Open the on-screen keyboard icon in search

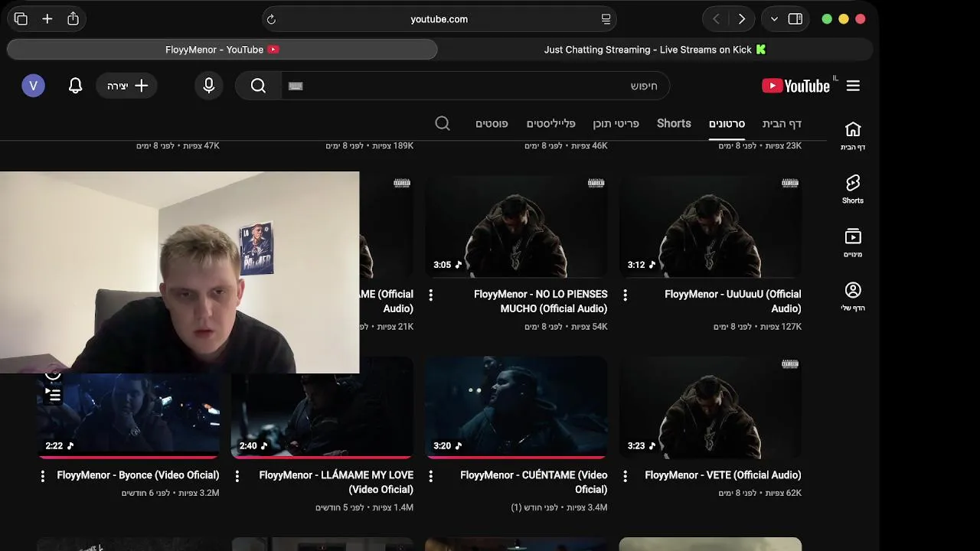(x=296, y=86)
